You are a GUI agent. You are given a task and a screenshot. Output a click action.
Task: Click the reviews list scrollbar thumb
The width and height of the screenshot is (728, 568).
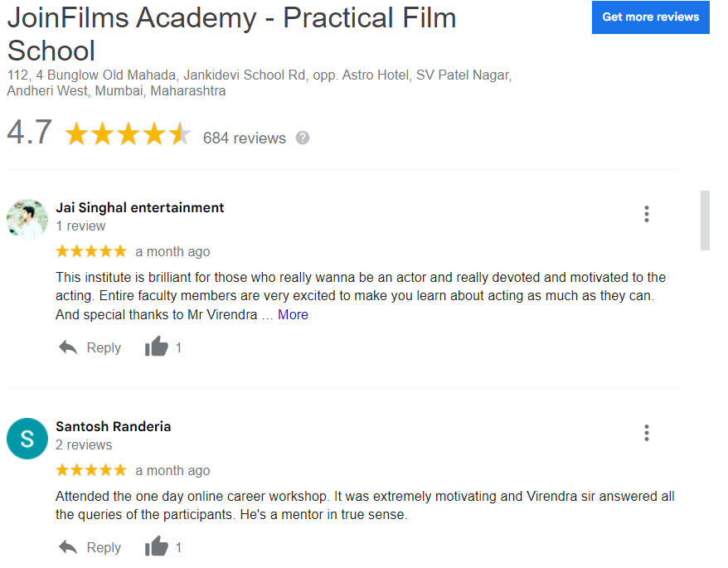pyautogui.click(x=705, y=220)
